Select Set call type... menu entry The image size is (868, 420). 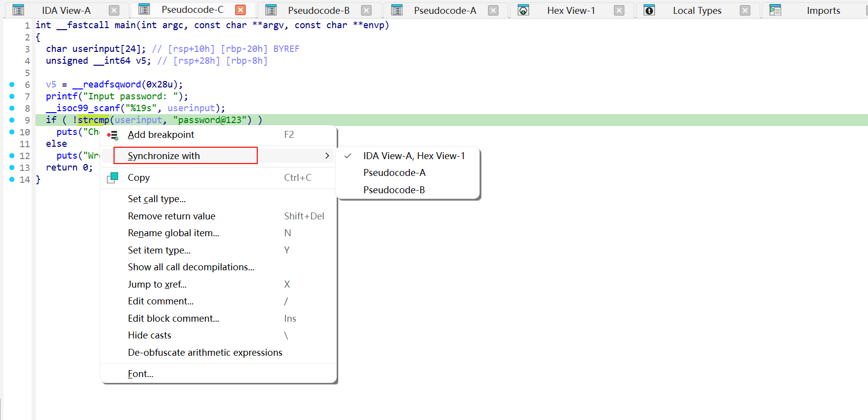[219, 199]
